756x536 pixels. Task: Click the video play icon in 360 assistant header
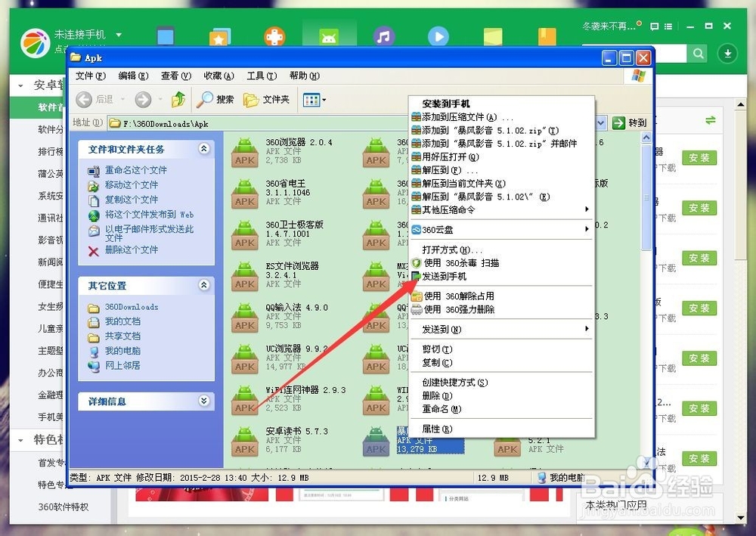(438, 36)
